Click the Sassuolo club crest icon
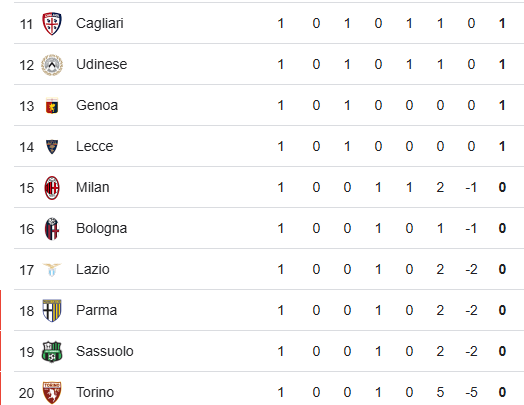Screen dimensions: 524x405 52,352
